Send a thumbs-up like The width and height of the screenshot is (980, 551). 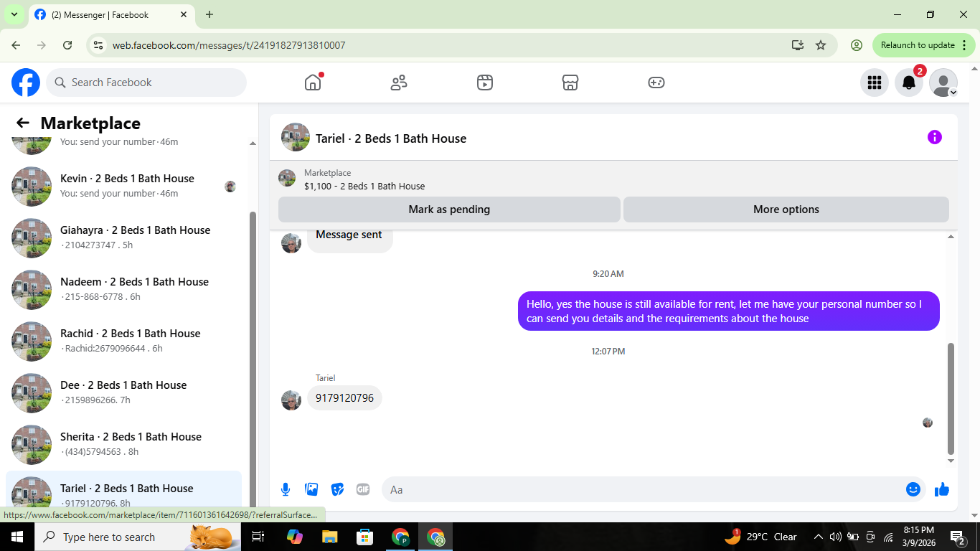[x=942, y=489]
